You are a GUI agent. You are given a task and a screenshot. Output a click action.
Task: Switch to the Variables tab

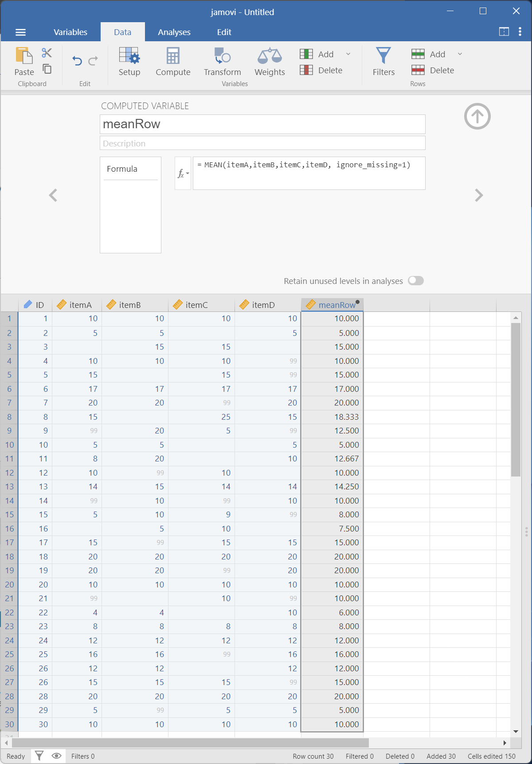point(70,32)
